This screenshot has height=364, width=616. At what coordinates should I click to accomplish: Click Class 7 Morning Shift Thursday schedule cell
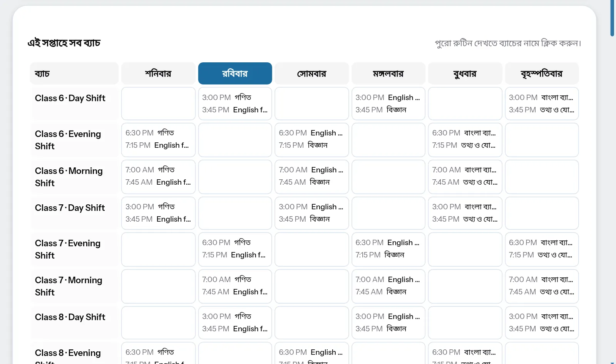point(542,286)
